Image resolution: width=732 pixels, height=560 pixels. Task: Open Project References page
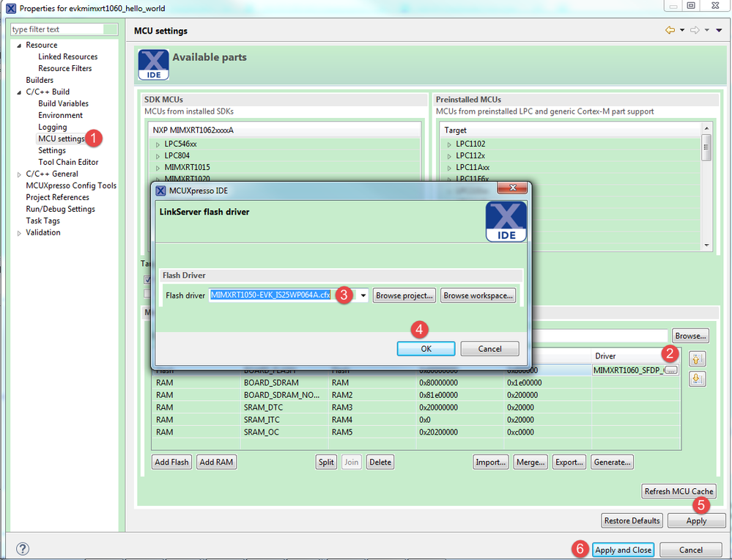[57, 197]
